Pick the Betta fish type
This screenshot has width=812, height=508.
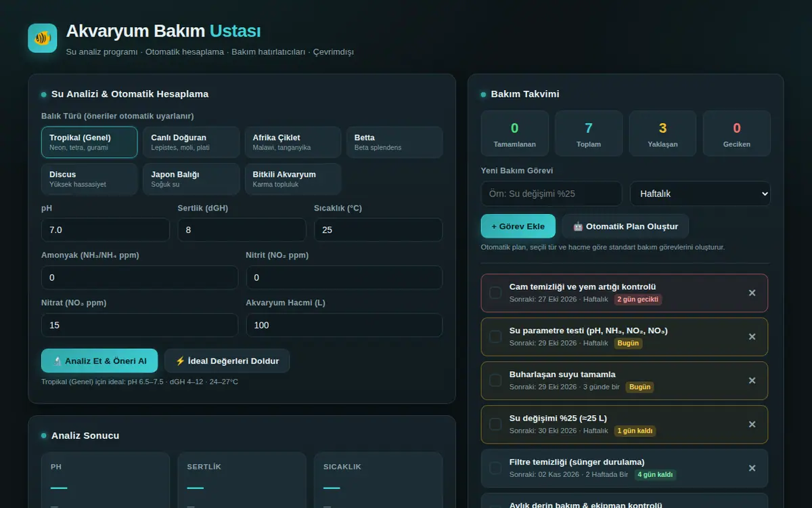(394, 142)
